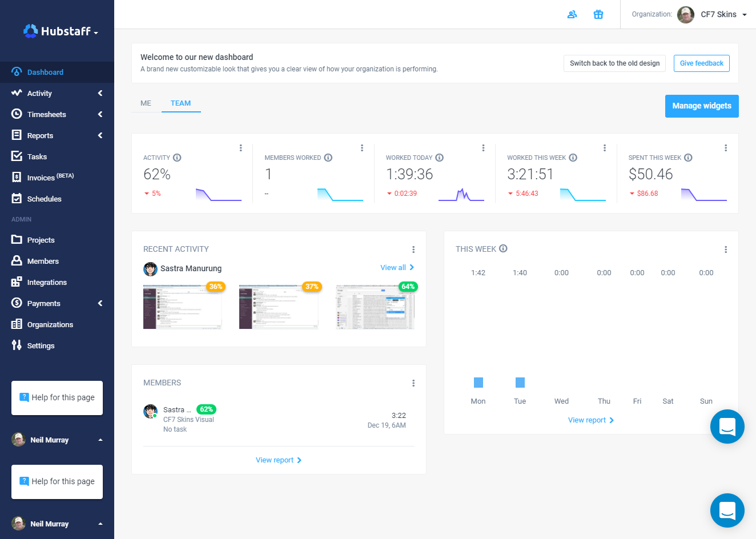Click info icon beside THIS WEEK title
This screenshot has width=756, height=539.
[x=503, y=248]
